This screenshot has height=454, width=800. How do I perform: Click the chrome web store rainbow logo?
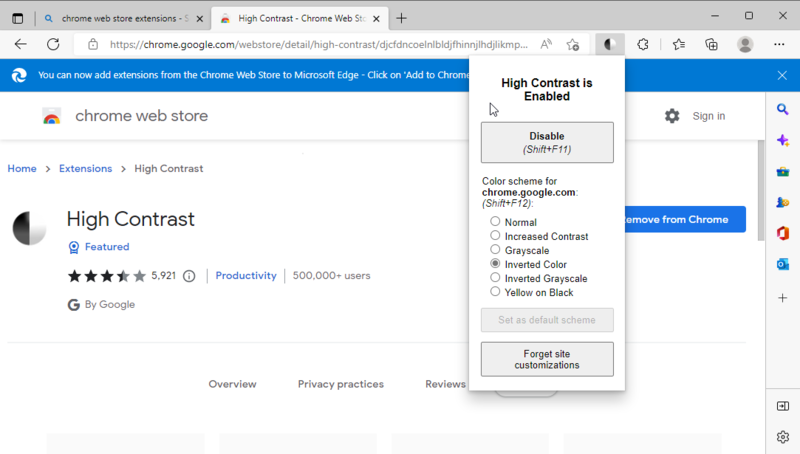[52, 116]
